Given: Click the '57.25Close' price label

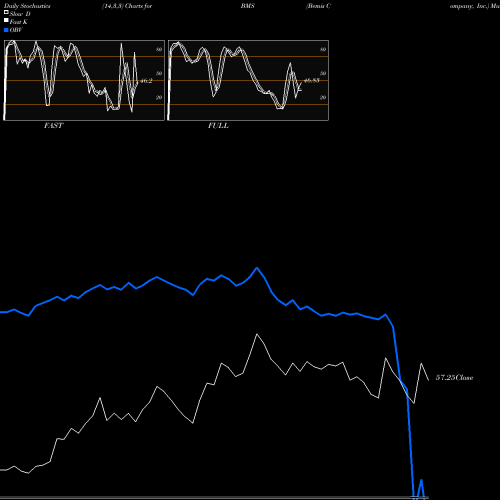Looking at the screenshot, I should click(455, 378).
